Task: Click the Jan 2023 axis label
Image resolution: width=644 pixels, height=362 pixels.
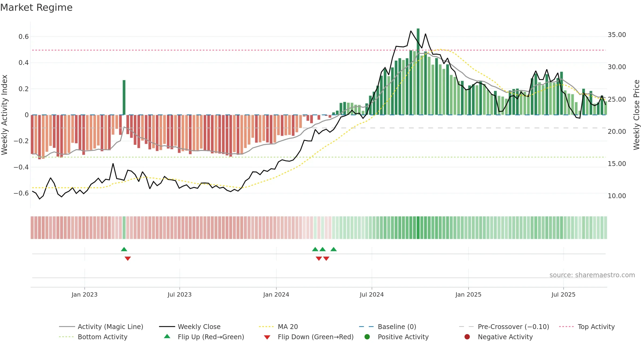Action: click(x=85, y=295)
